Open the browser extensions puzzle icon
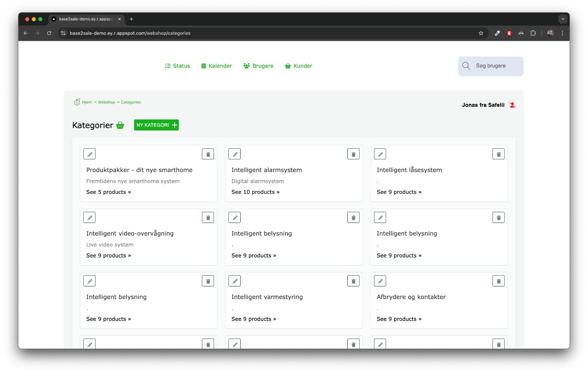588x373 pixels. [533, 33]
